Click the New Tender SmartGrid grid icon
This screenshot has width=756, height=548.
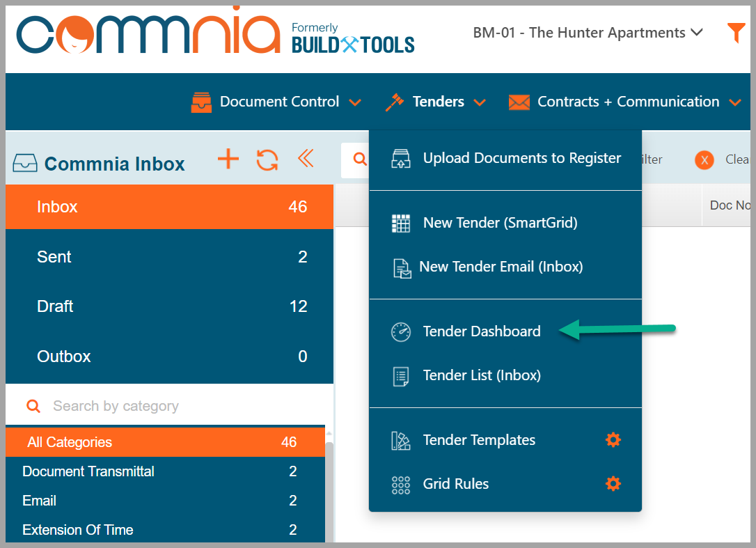tap(401, 224)
